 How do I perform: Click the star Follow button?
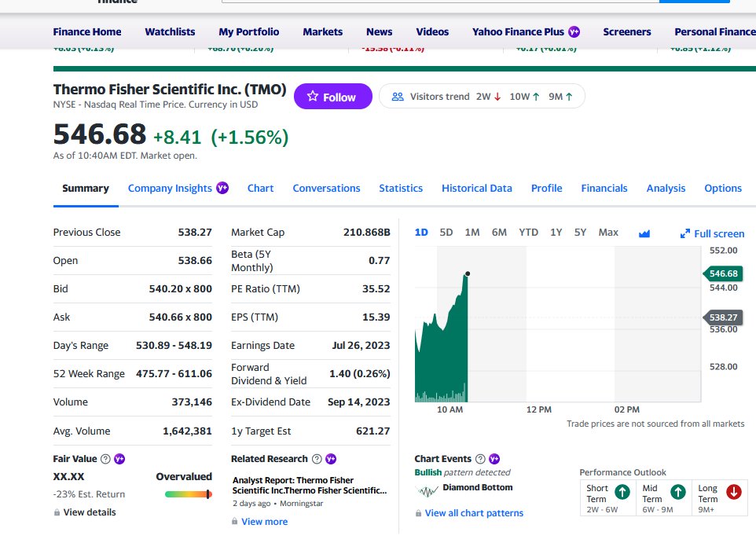(x=332, y=97)
